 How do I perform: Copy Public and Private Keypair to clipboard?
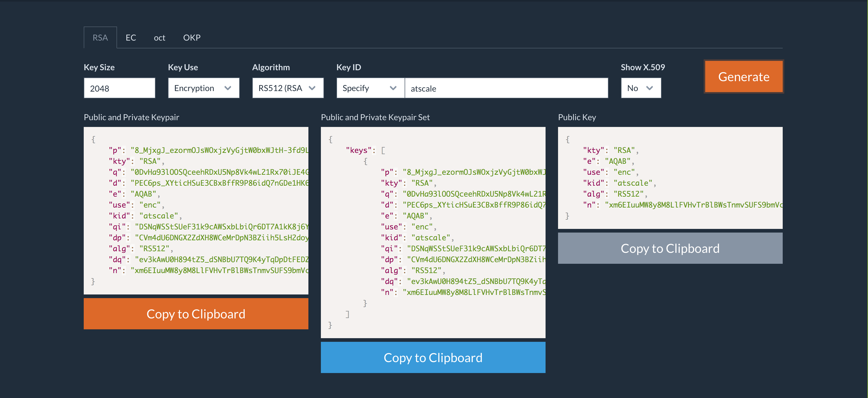pyautogui.click(x=196, y=314)
